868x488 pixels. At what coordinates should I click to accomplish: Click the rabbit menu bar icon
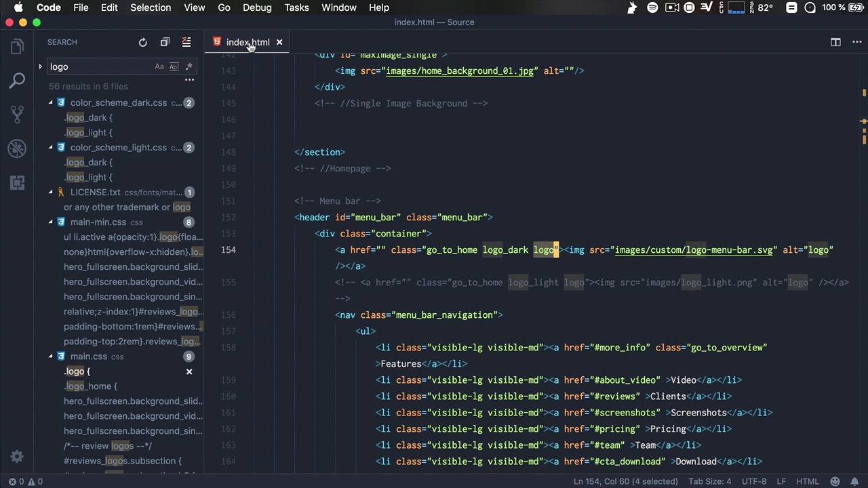632,7
